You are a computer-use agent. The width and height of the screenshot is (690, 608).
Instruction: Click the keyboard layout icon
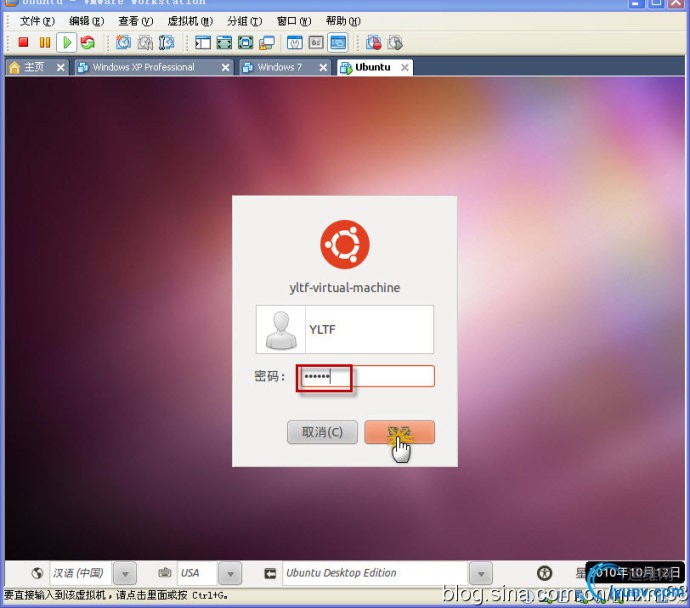pyautogui.click(x=165, y=572)
